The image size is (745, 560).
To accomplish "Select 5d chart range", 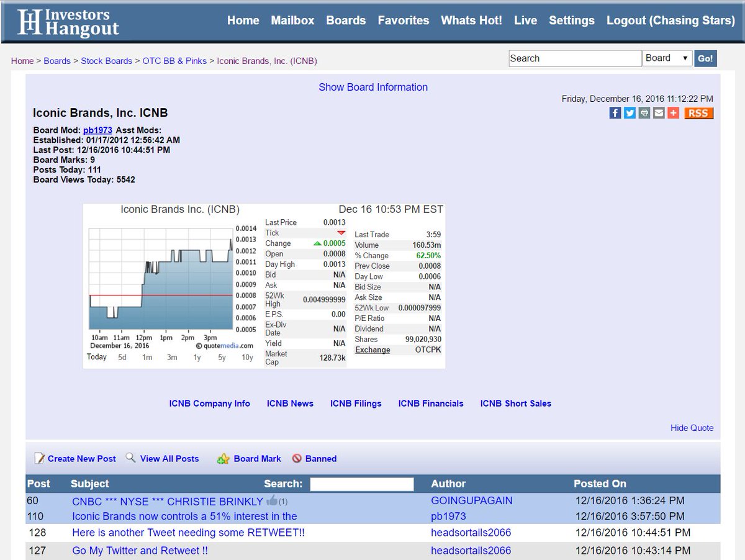I will [122, 358].
